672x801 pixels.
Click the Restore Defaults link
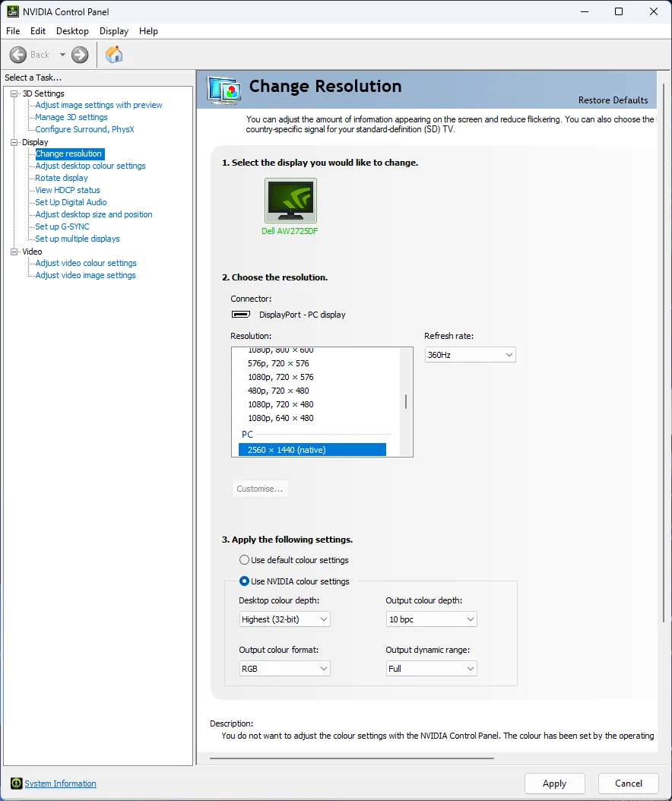[x=613, y=100]
